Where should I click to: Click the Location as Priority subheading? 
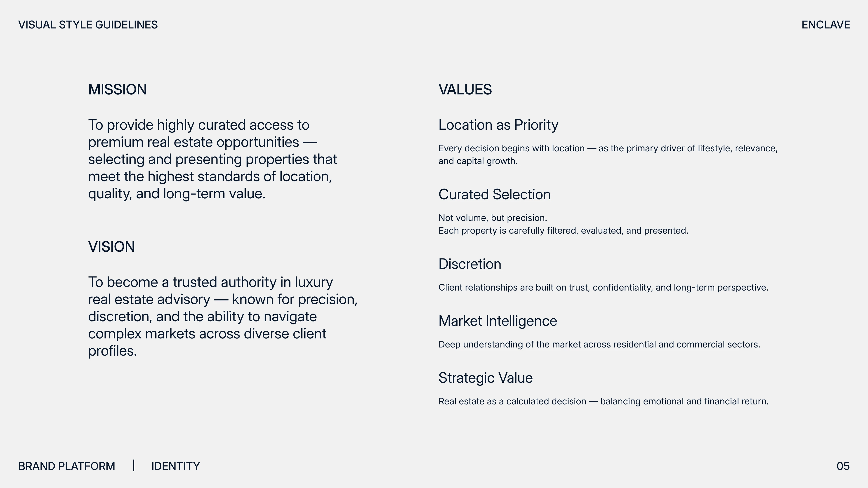[x=498, y=125]
